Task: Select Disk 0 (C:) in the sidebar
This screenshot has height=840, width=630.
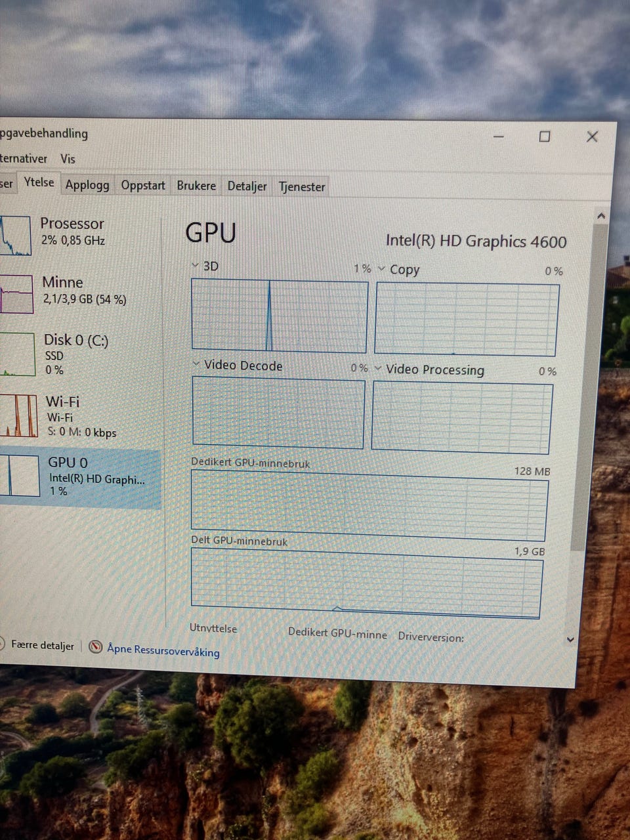Action: tap(80, 354)
